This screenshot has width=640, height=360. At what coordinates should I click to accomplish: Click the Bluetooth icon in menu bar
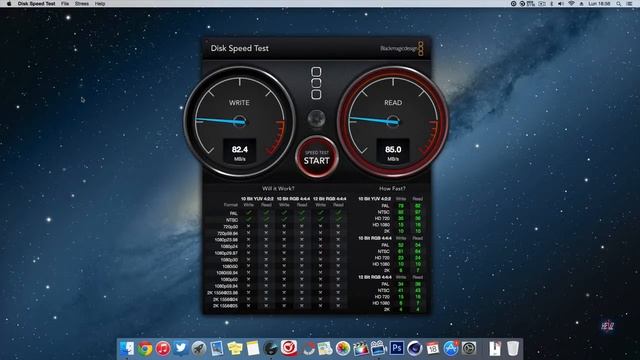coord(551,4)
